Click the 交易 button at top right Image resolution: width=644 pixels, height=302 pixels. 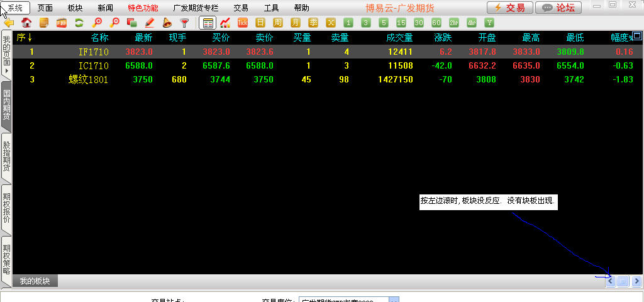click(x=510, y=8)
